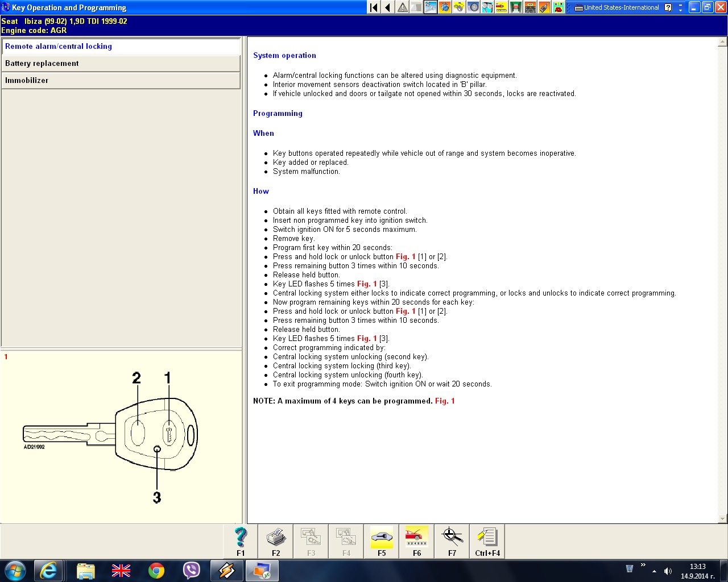
Task: Click the F7 magnifier search button
Action: [452, 541]
